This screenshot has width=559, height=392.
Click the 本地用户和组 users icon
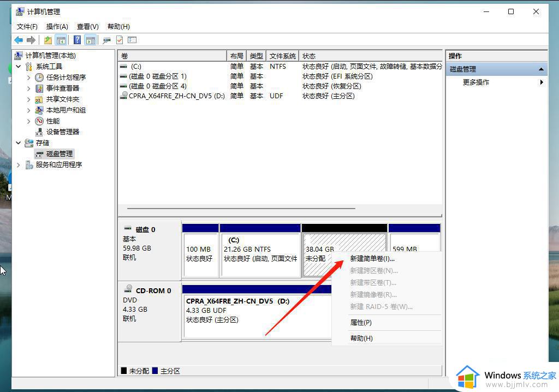tap(39, 110)
